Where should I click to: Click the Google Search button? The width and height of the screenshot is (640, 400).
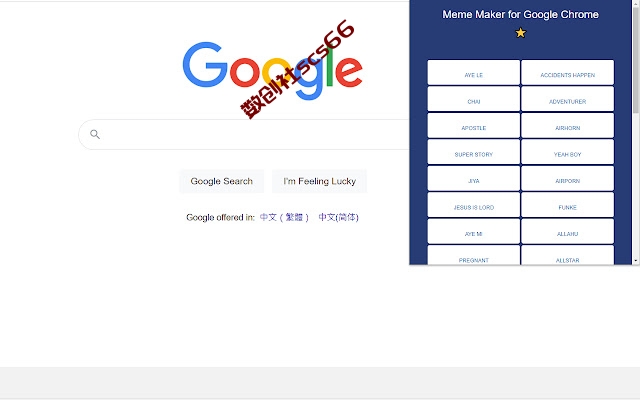click(x=222, y=181)
